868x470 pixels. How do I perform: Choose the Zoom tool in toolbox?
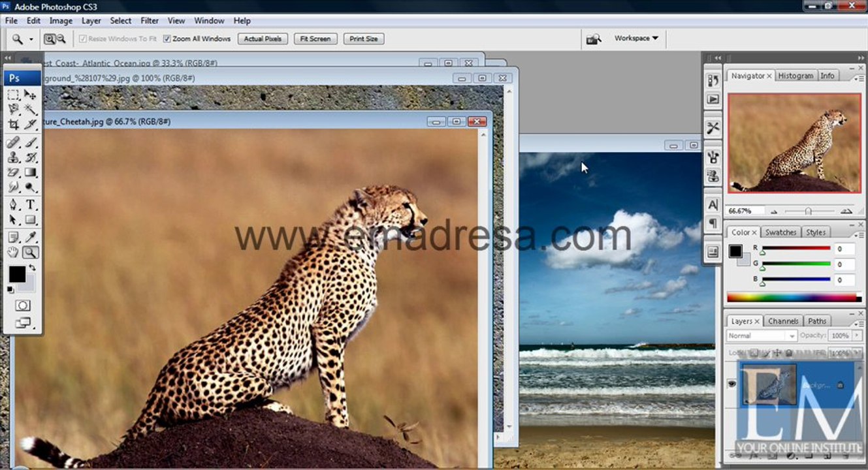click(x=31, y=253)
